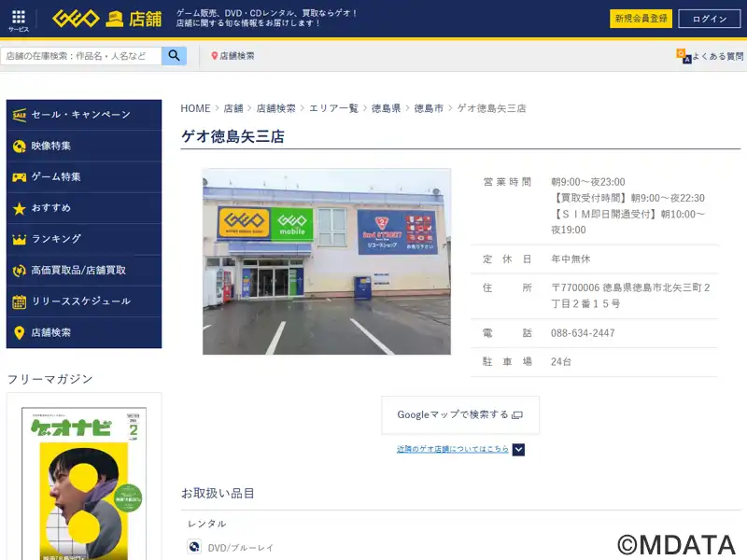
Task: Go to HOME in the breadcrumb
Action: click(x=195, y=108)
